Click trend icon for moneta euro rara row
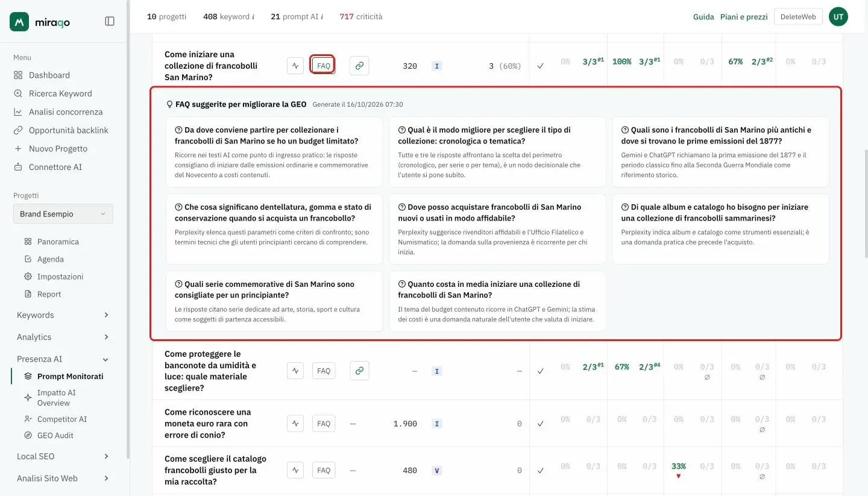The image size is (868, 496). (x=295, y=423)
